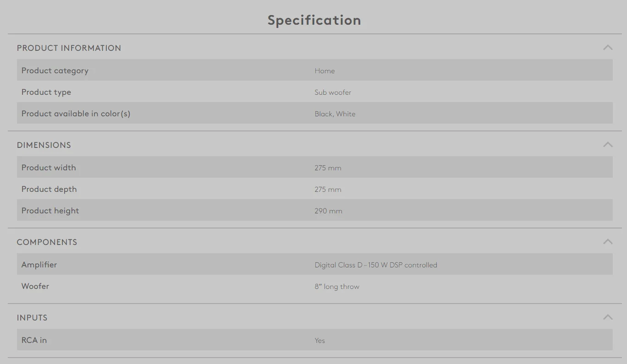Screen dimensions: 627x364
Task: Click the Woofer row label
Action: coord(35,286)
